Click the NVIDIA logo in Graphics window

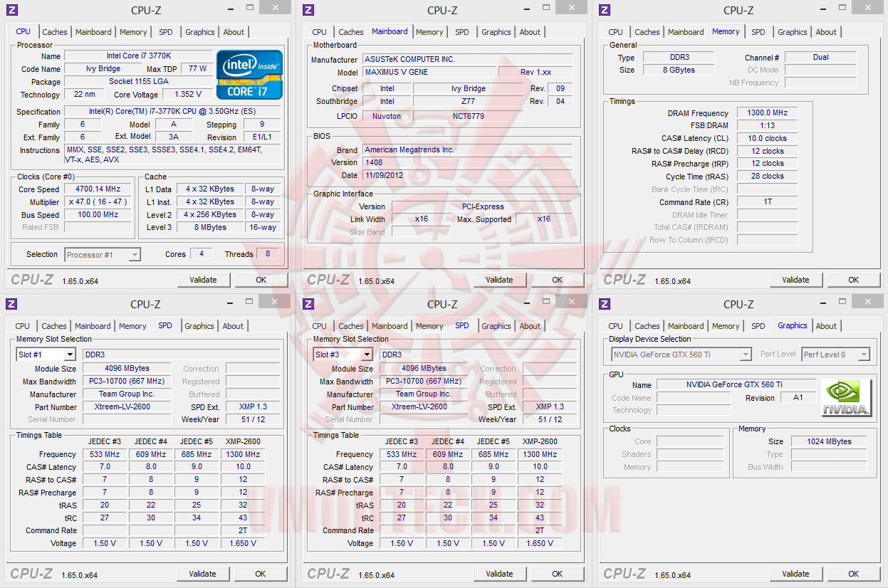pyautogui.click(x=845, y=397)
